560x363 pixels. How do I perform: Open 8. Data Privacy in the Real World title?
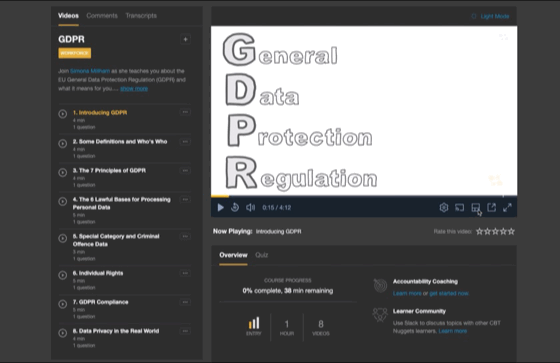point(116,331)
